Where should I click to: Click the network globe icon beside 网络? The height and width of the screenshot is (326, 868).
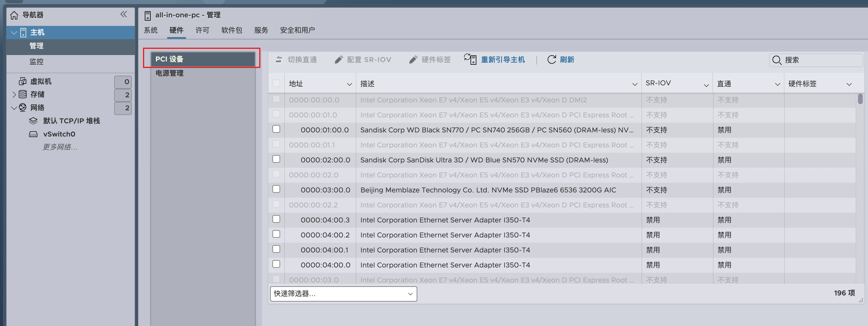(x=23, y=107)
